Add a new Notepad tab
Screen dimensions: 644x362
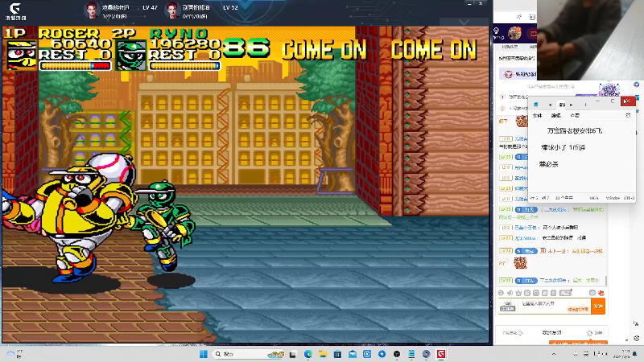(585, 105)
